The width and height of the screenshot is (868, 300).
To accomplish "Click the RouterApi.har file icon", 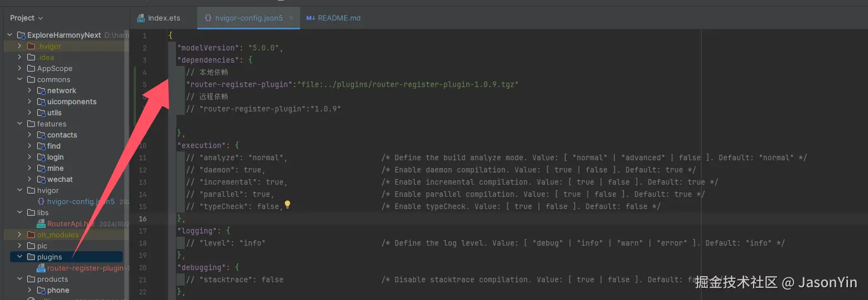I will [x=41, y=223].
